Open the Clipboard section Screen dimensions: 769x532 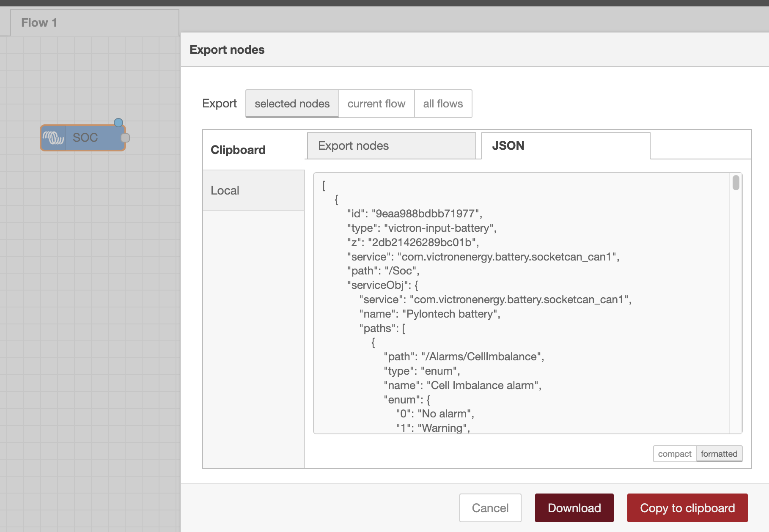tap(253, 150)
